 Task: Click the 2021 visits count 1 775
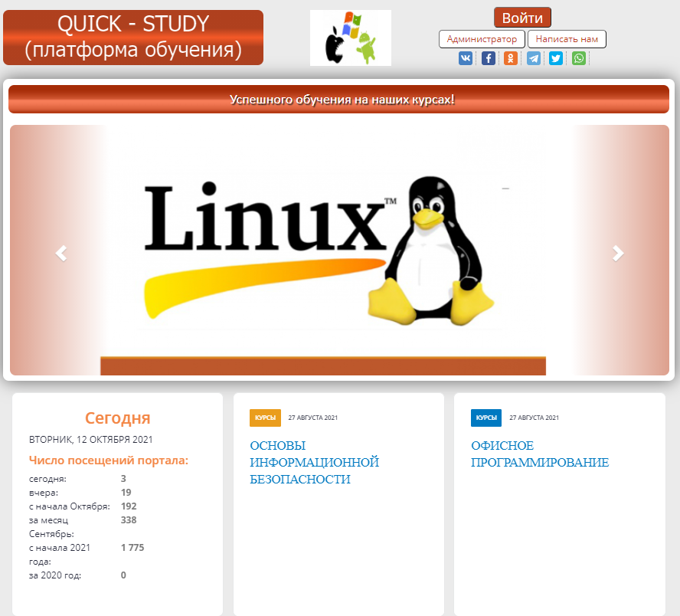tap(132, 548)
